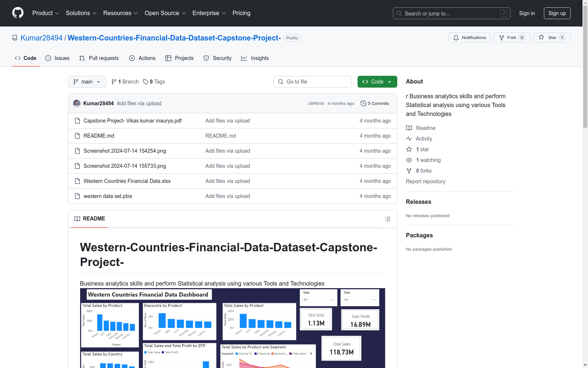Image resolution: width=588 pixels, height=368 pixels.
Task: Click the Go to file search field
Action: [312, 82]
